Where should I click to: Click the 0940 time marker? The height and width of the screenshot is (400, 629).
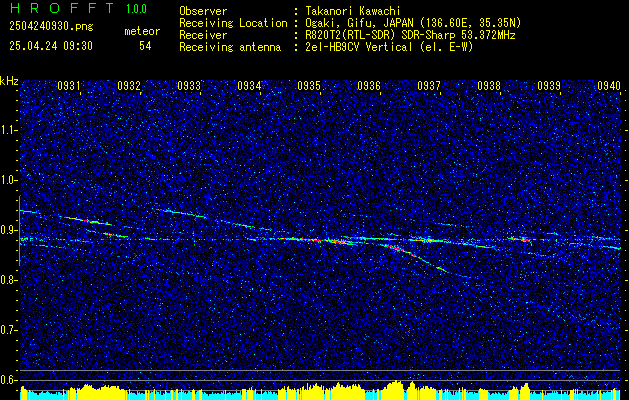(x=609, y=86)
